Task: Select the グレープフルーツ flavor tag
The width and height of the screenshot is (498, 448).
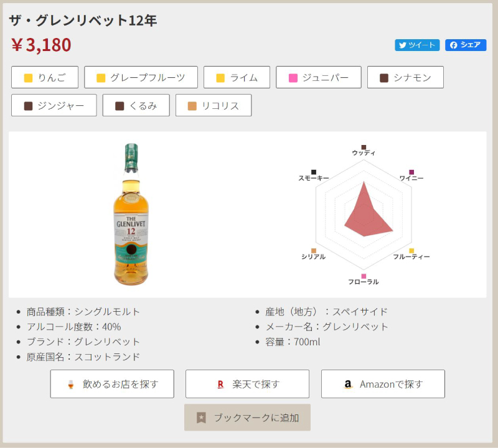Action: 141,77
